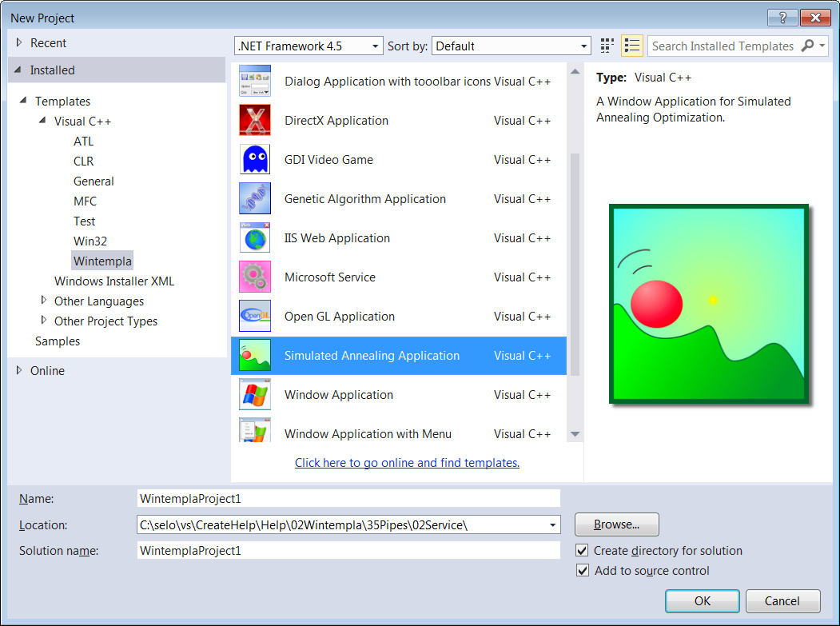
Task: Click the DirectX Application red X icon
Action: tap(254, 120)
